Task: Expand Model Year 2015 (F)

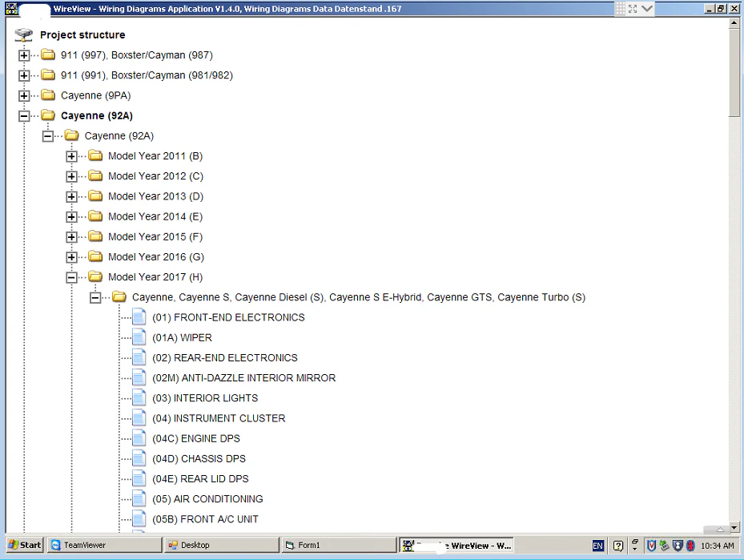Action: tap(71, 237)
